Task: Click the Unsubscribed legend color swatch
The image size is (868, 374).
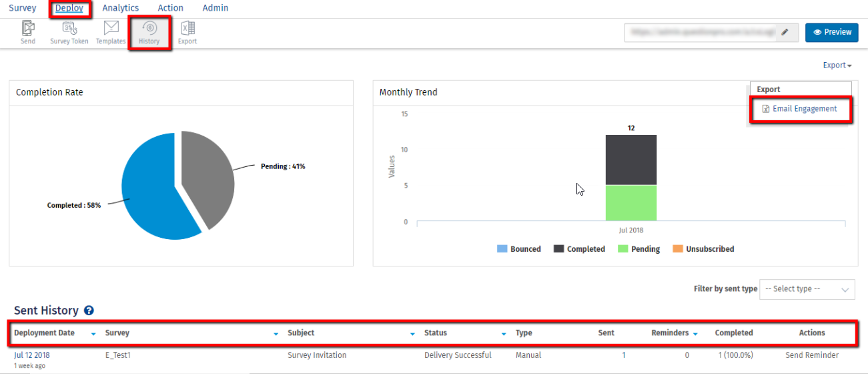Action: (678, 249)
